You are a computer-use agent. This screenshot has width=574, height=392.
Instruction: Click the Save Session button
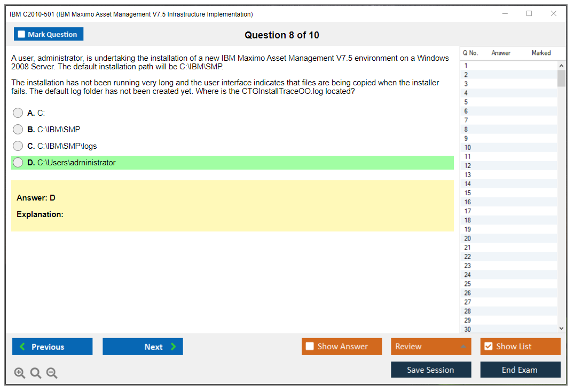coord(430,370)
